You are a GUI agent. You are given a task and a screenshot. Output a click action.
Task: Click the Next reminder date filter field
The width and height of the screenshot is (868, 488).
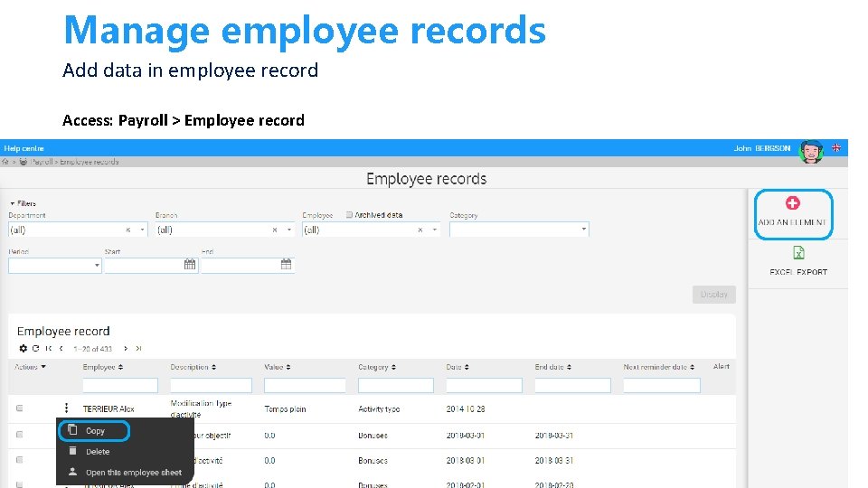point(662,385)
